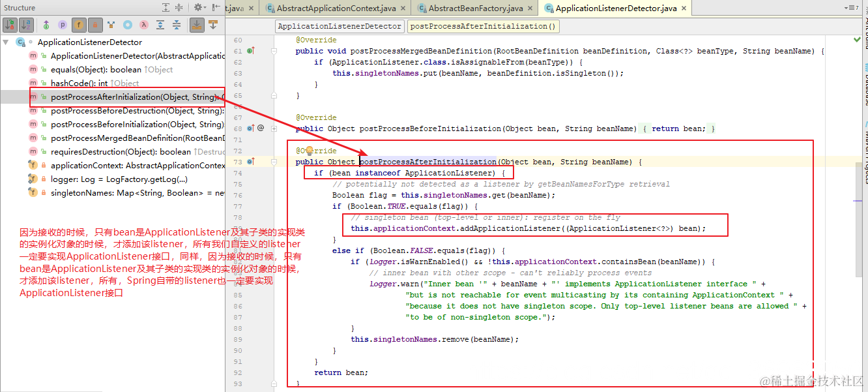Click the Structure panel title

20,8
